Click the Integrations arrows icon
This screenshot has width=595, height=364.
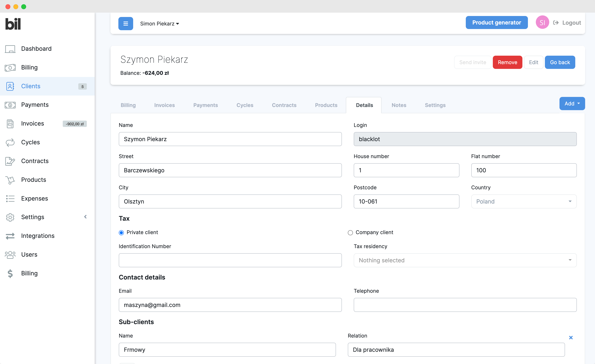coord(10,236)
